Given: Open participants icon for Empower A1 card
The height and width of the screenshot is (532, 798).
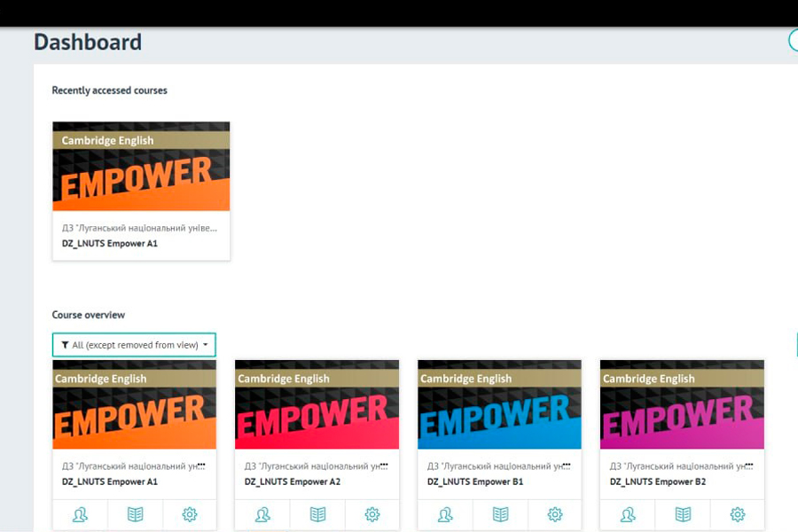Looking at the screenshot, I should pos(80,514).
